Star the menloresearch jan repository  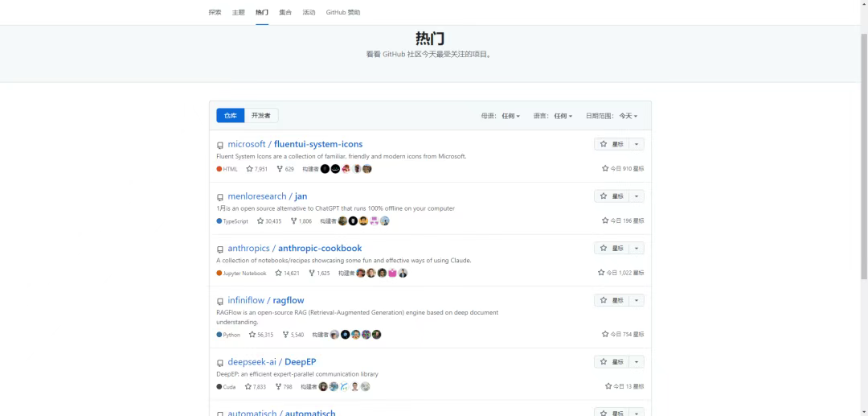pos(611,196)
